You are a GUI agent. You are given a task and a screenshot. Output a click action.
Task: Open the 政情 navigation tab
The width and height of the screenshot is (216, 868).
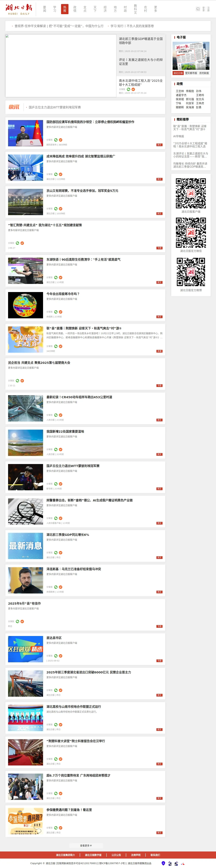(x=75, y=9)
